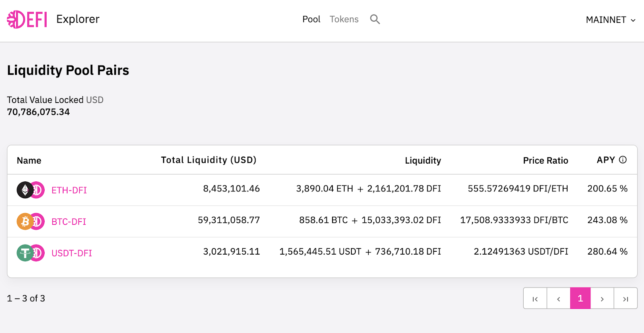Click the APY column header text
Screen dimensions: 644x333
[x=606, y=160]
